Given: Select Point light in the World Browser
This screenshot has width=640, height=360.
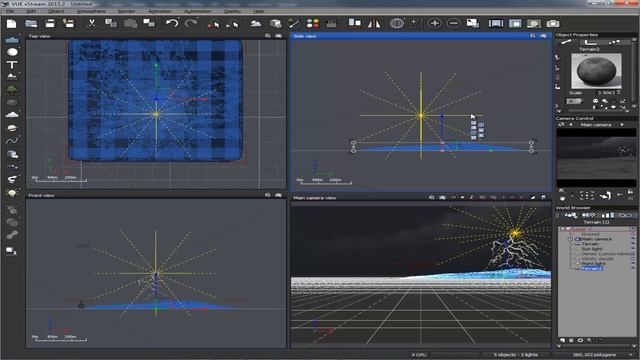Looking at the screenshot, I should (x=593, y=264).
